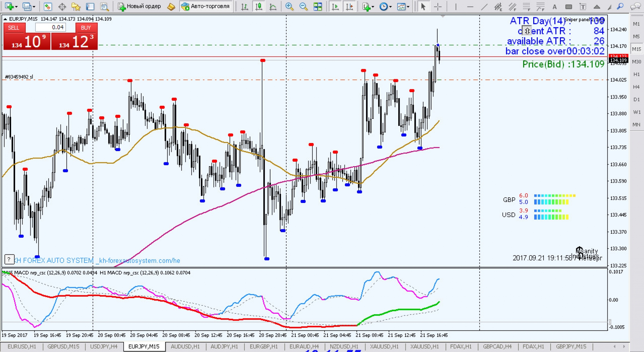
Task: Click the Zoom In magnifier icon
Action: [x=289, y=6]
